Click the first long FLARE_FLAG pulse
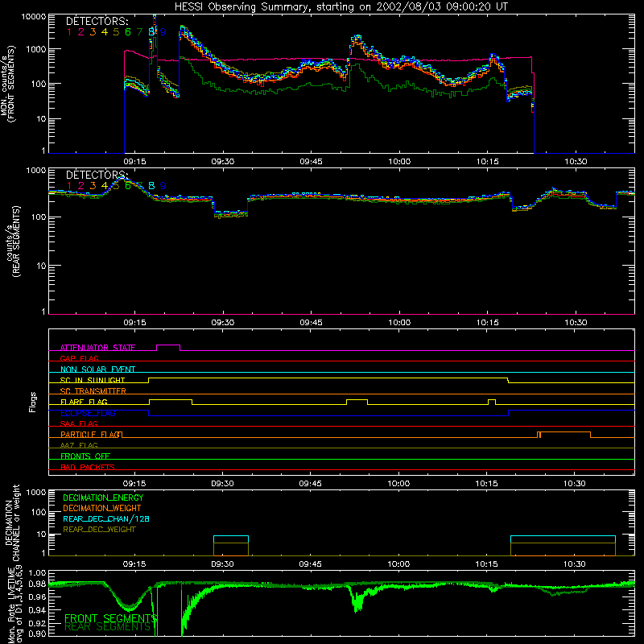The width and height of the screenshot is (644, 644). [171, 402]
